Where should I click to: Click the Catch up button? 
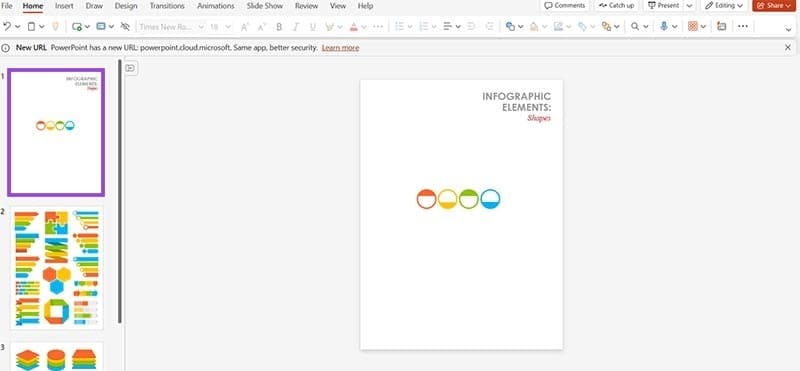click(616, 6)
